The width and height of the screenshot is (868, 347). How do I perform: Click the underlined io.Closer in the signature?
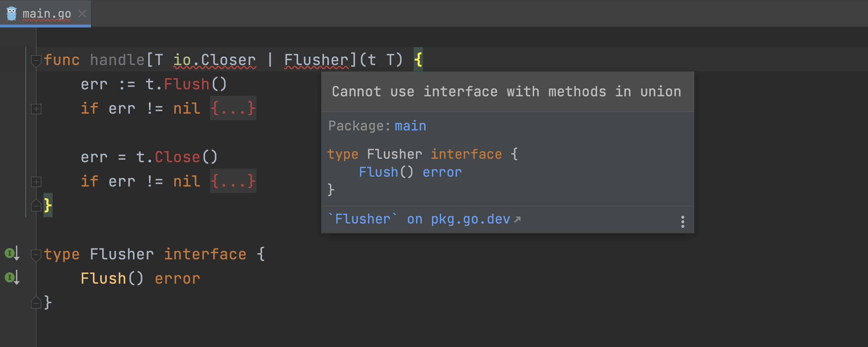click(x=215, y=60)
